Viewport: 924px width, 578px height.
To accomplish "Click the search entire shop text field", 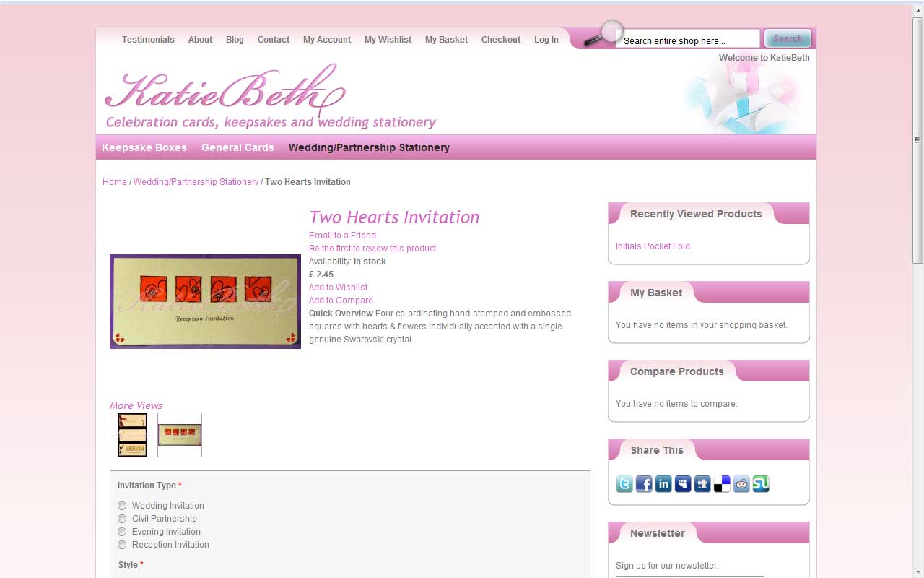I will coord(689,40).
